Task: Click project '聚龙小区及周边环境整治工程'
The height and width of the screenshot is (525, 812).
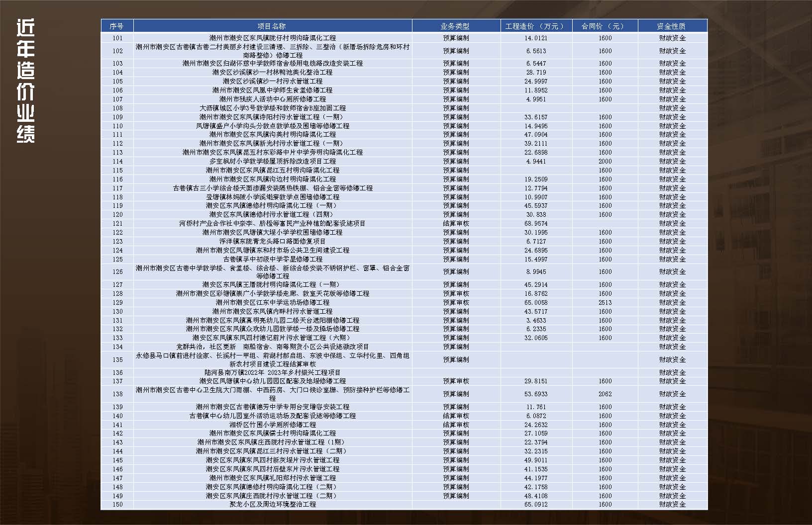Action: [x=273, y=504]
